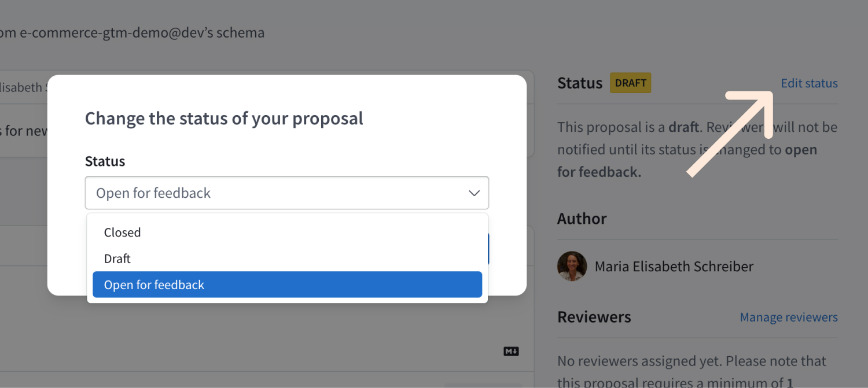This screenshot has height=388, width=868.
Task: Click the Markdown formatting icon
Action: click(x=510, y=351)
